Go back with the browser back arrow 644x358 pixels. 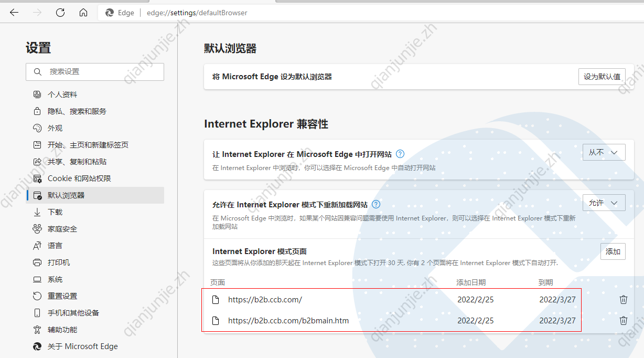[14, 13]
